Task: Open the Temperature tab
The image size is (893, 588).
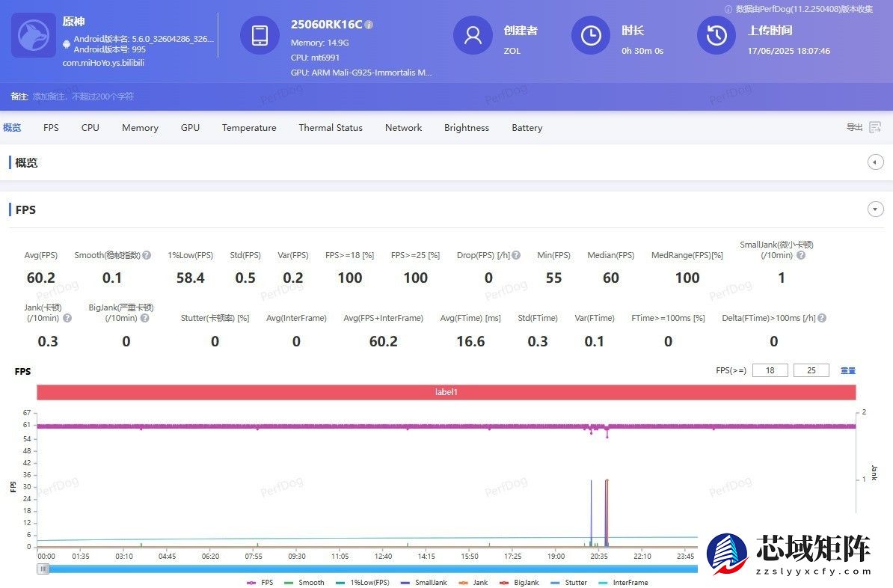Action: 249,128
